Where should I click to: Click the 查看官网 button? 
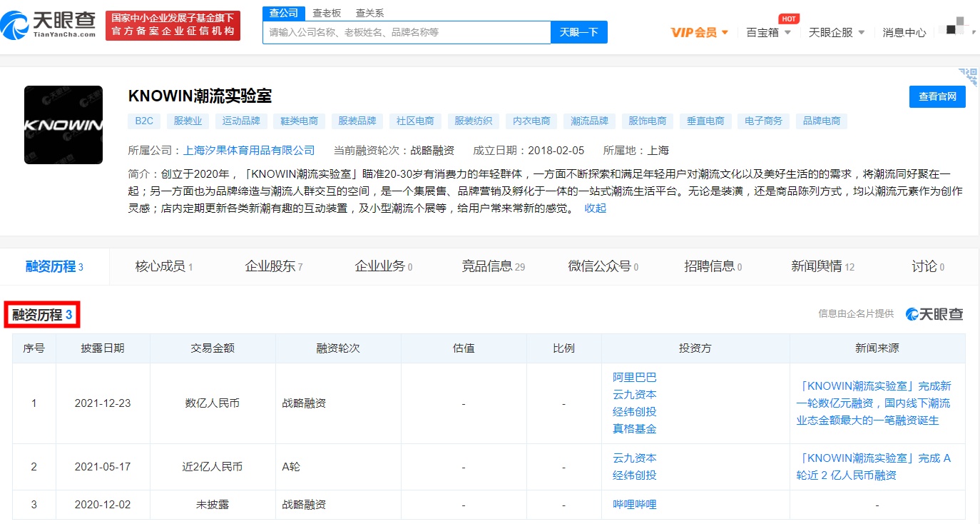click(x=937, y=96)
